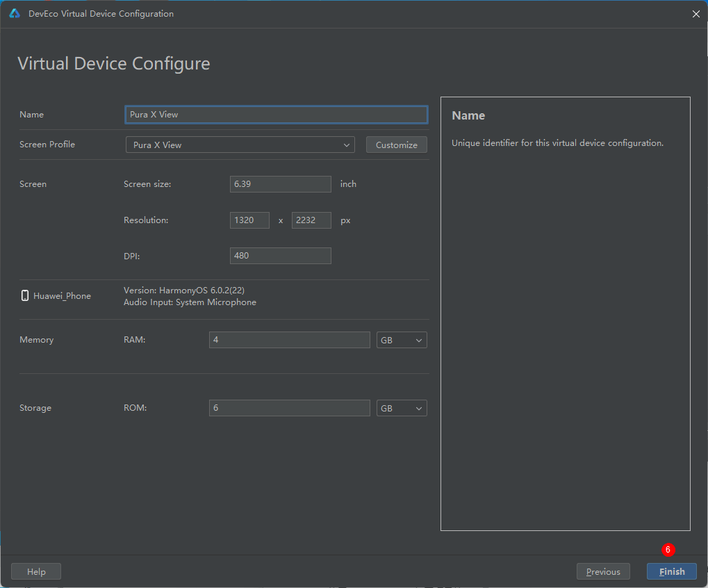The image size is (708, 588).
Task: Close the Virtual Device Configuration dialog
Action: (x=695, y=14)
